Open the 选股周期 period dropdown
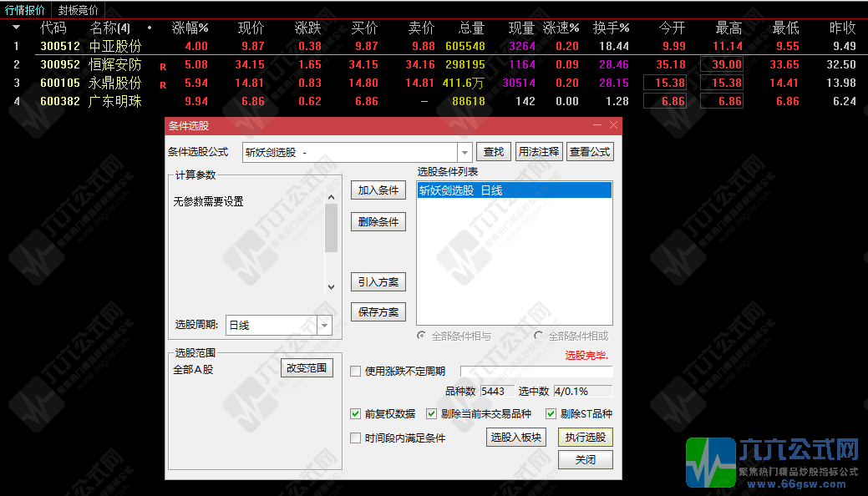 tap(325, 325)
